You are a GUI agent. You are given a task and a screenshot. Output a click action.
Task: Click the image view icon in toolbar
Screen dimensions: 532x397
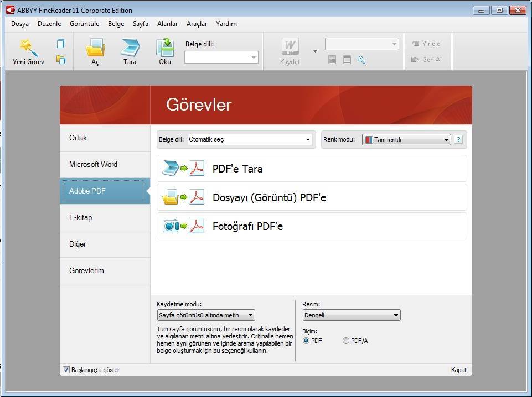[x=332, y=60]
